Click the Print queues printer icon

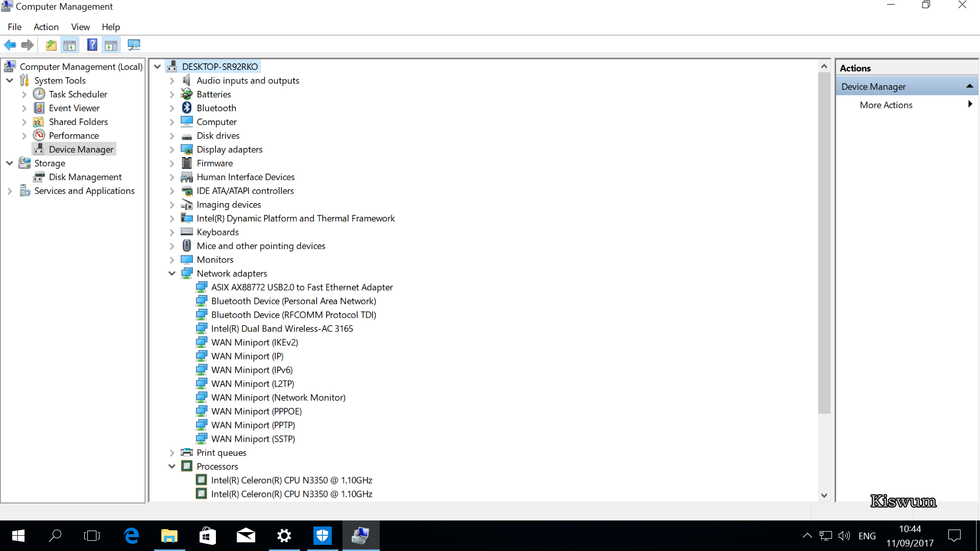pyautogui.click(x=187, y=452)
